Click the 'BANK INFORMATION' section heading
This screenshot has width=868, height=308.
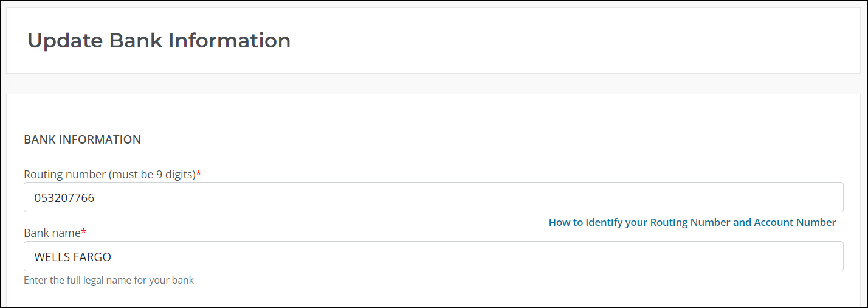pos(82,139)
